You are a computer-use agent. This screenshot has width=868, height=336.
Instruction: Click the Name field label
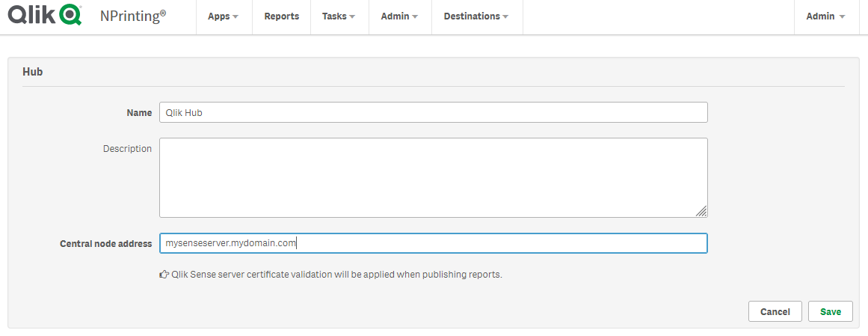[139, 112]
